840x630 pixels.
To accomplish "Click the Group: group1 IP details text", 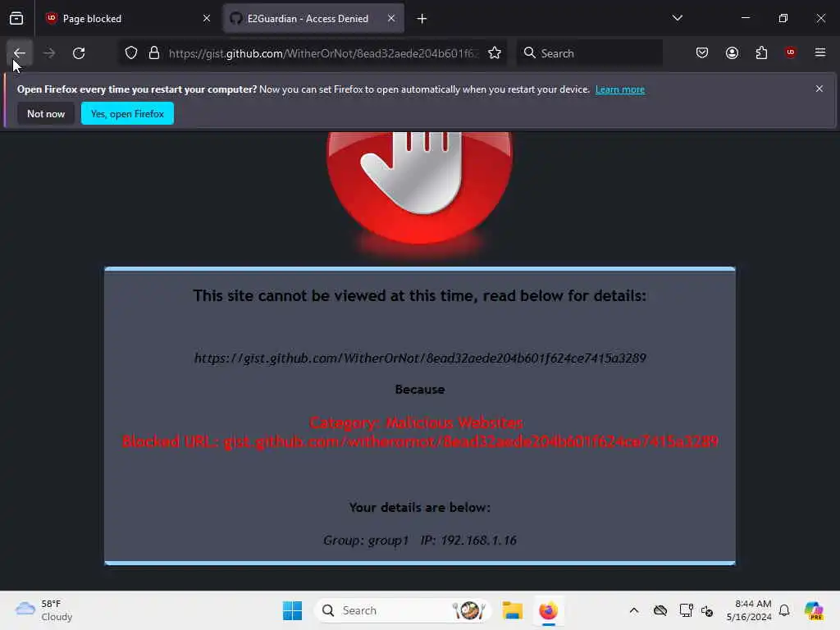I will [x=420, y=540].
